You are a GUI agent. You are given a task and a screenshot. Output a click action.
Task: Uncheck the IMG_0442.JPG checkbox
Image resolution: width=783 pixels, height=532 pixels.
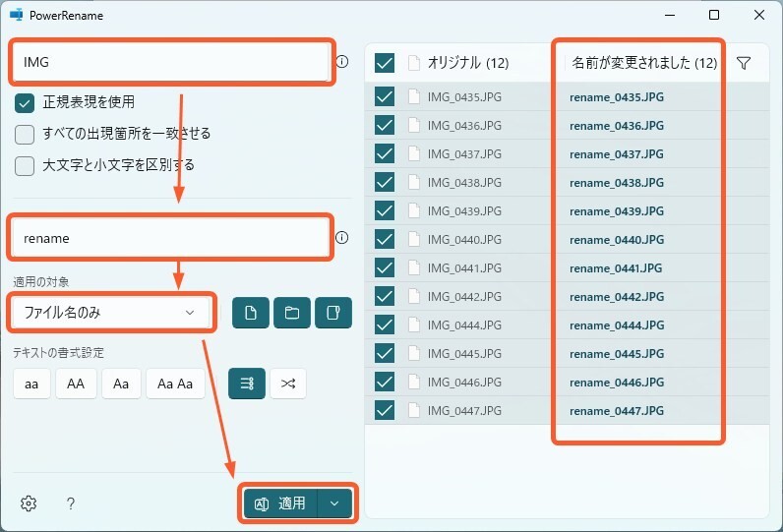click(385, 296)
